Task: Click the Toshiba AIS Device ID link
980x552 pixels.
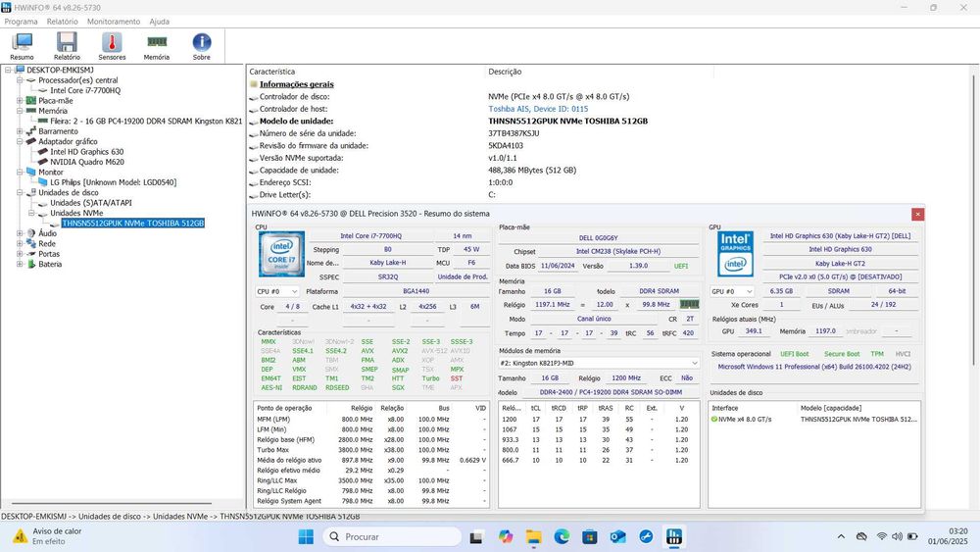Action: coord(537,109)
